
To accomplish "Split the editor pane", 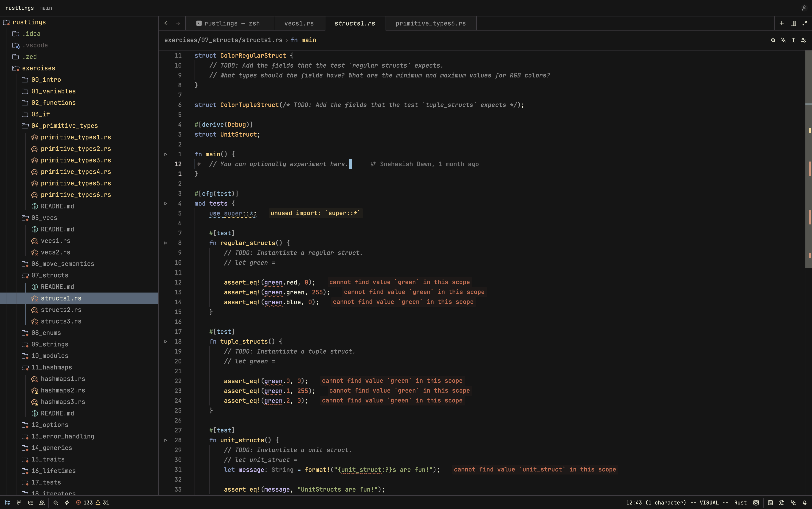I will (793, 23).
